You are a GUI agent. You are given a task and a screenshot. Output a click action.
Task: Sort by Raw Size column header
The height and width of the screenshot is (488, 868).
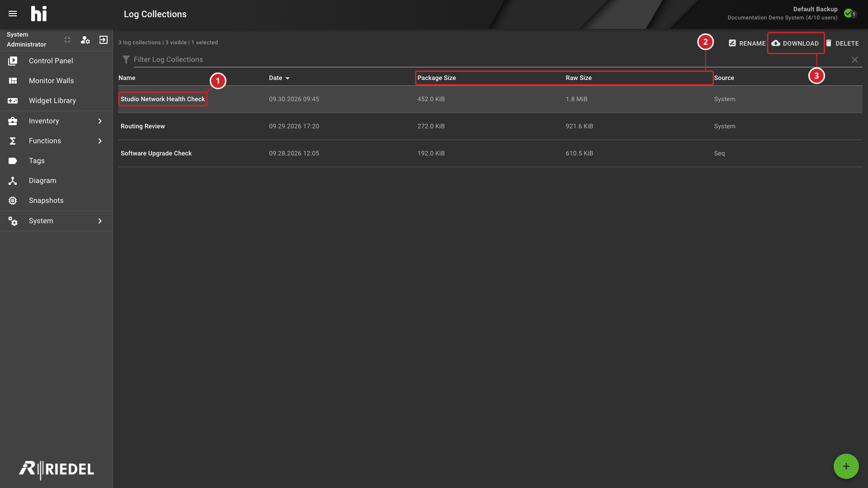click(x=578, y=78)
